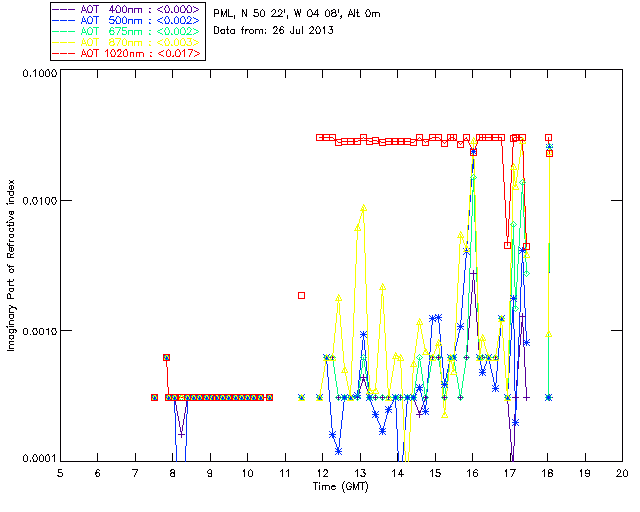
Task: Click the x-axis tick label 8
Action: coord(173,473)
